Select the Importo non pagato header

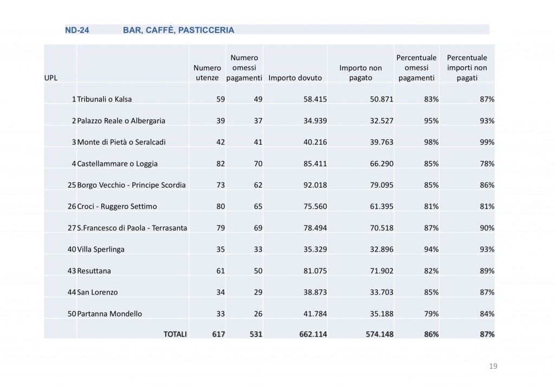click(x=360, y=73)
